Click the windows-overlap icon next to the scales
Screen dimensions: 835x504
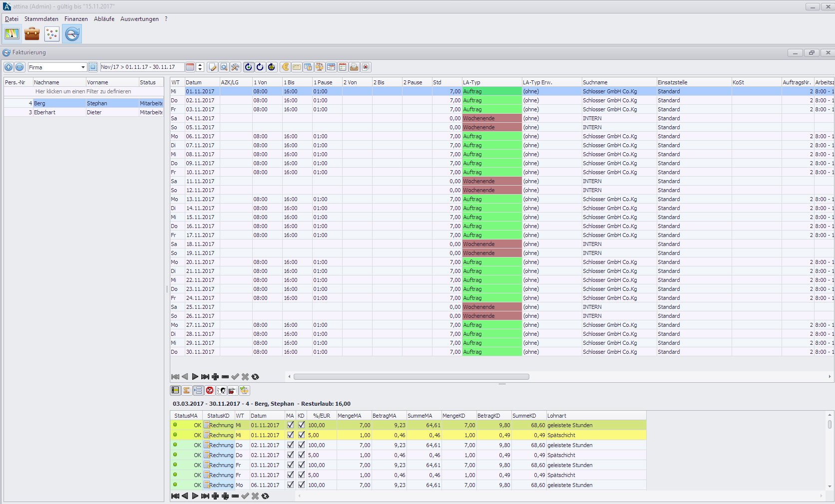coord(308,67)
